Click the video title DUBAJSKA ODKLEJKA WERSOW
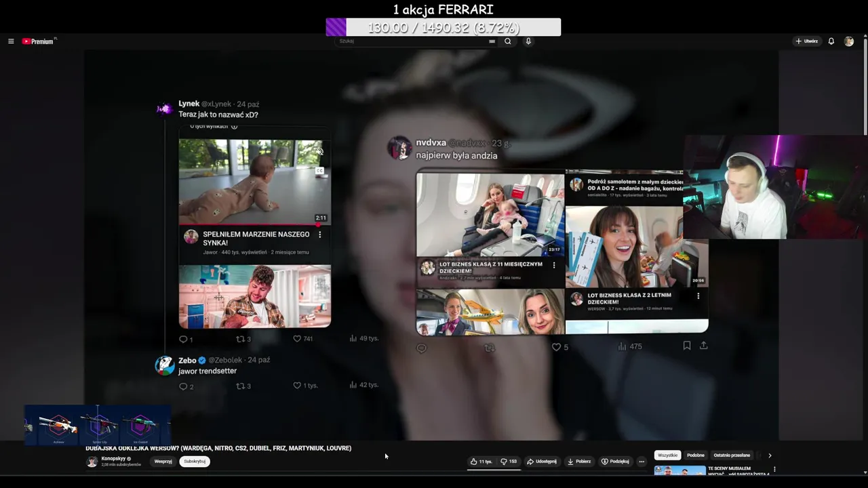Screen dimensions: 868x488 click(x=218, y=448)
